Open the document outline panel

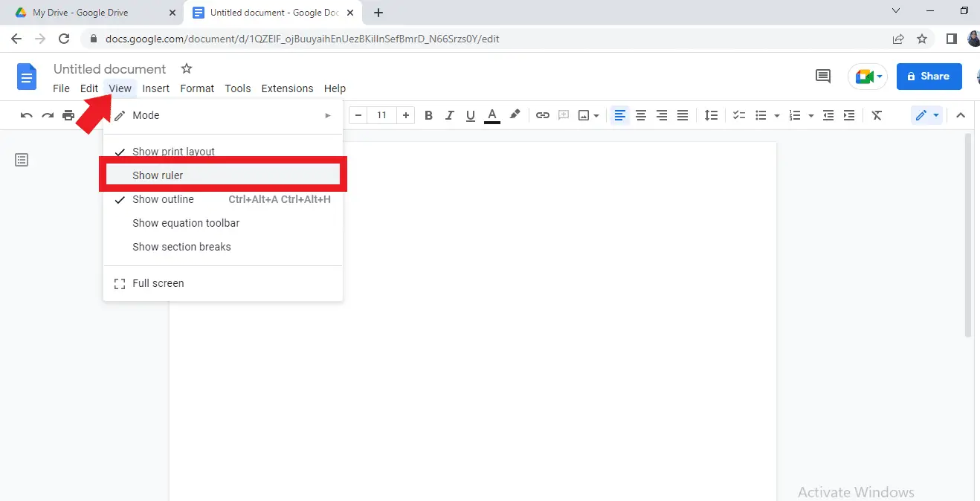click(x=21, y=159)
